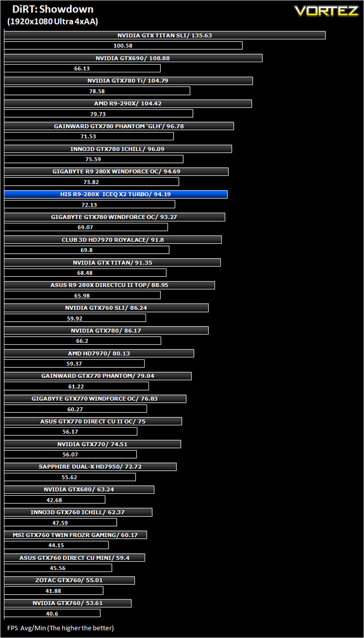Select the 59.37 minimum FPS value

pos(74,364)
